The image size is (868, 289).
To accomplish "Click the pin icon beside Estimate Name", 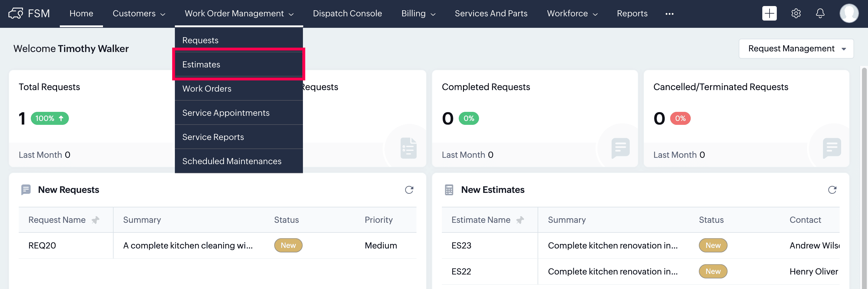I will 520,220.
